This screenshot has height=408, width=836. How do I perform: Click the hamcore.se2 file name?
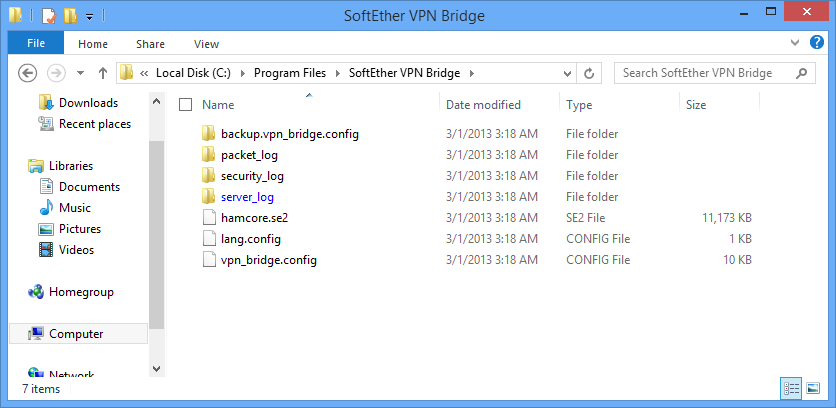254,218
